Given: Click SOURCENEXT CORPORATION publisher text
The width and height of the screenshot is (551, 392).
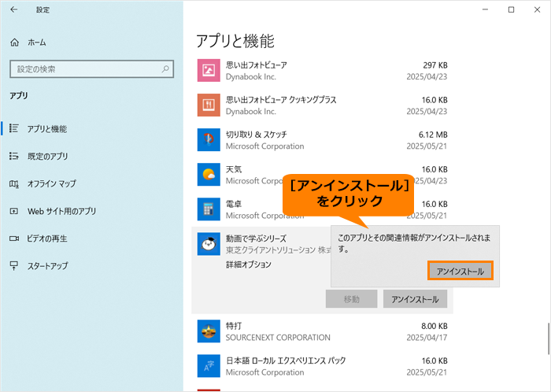Looking at the screenshot, I should (x=278, y=338).
